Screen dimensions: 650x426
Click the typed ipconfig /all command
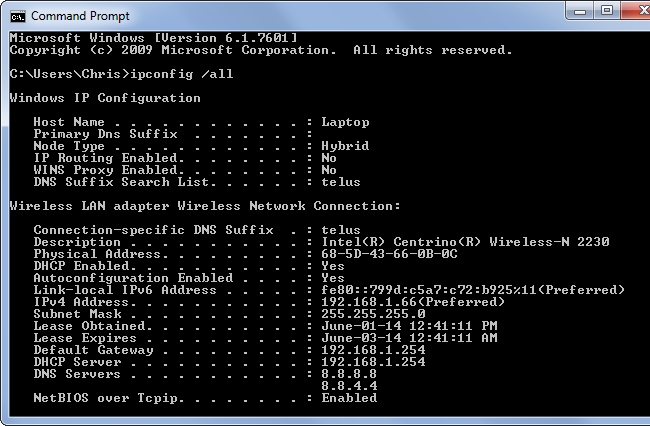tap(178, 74)
